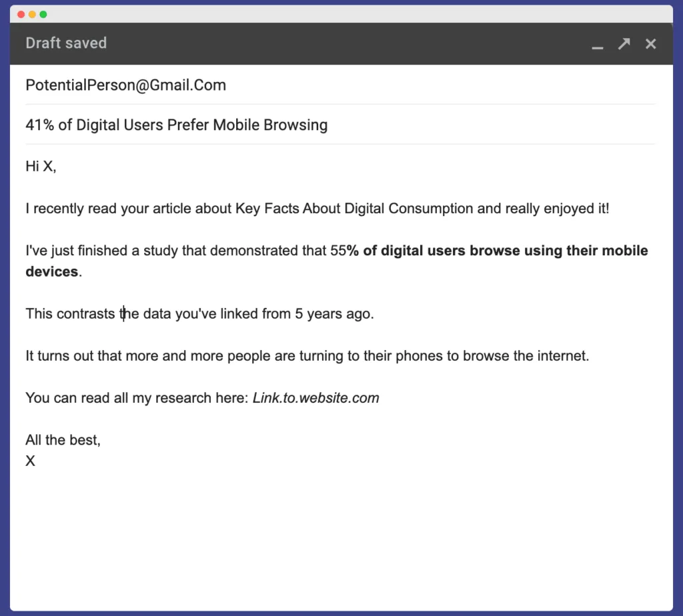This screenshot has width=683, height=616.
Task: Click the PotentialPerson@Gmail.Com recipient address
Action: 125,85
